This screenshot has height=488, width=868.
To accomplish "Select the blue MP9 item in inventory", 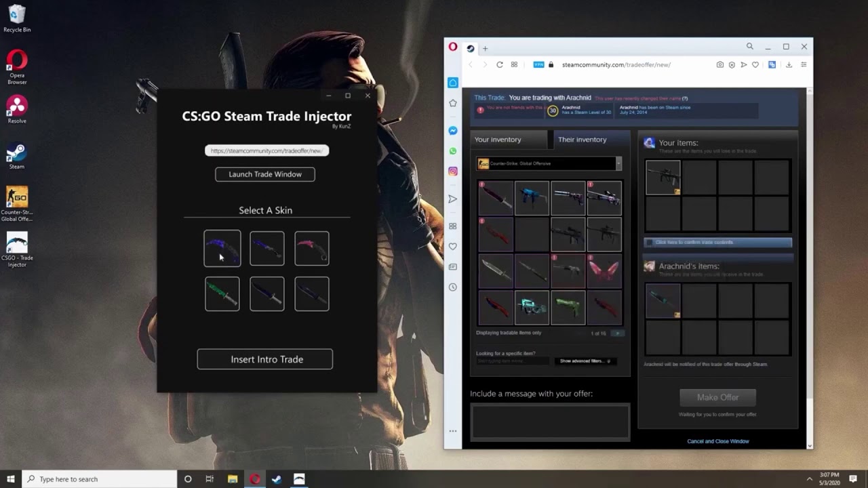I will click(x=532, y=198).
